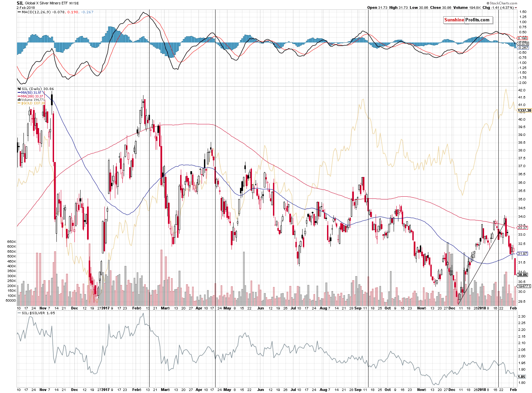Click the orange $GOLD legend swatch
This screenshot has height=393, width=532.
pos(19,103)
